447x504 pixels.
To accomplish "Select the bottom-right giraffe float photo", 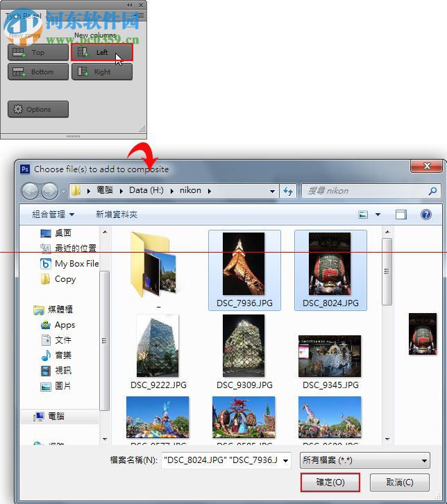I will [330, 417].
